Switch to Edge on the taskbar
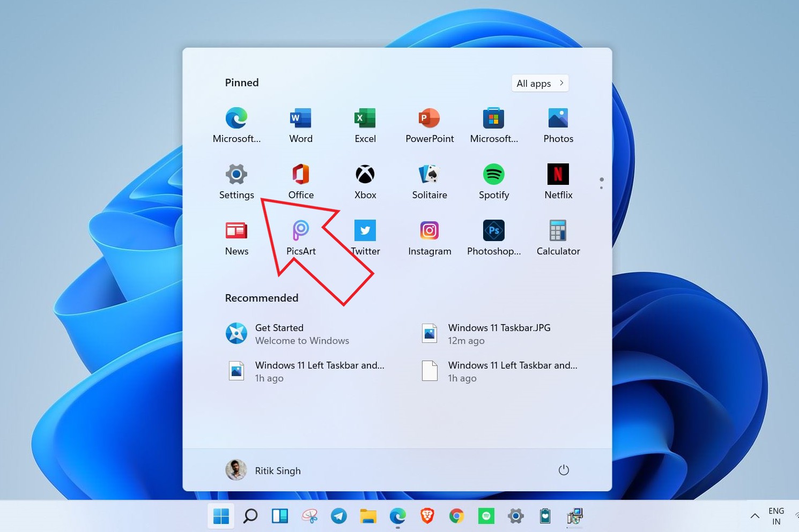Viewport: 799px width, 532px height. 398,516
